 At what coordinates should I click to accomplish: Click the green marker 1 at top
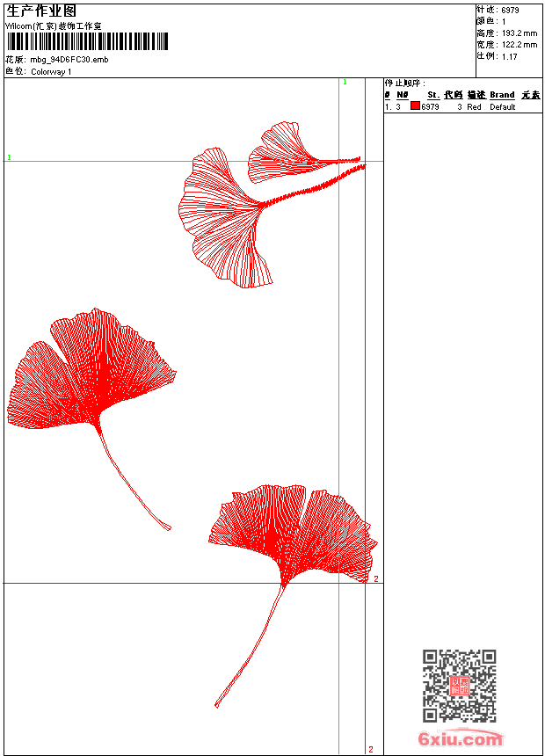click(345, 82)
